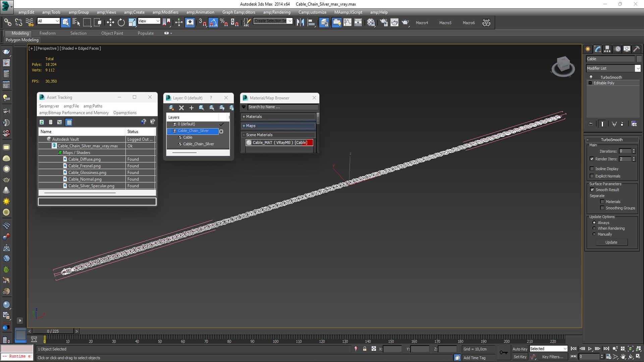The image size is (644, 362).
Task: Refresh the Asset Tracking list
Action: point(42,122)
